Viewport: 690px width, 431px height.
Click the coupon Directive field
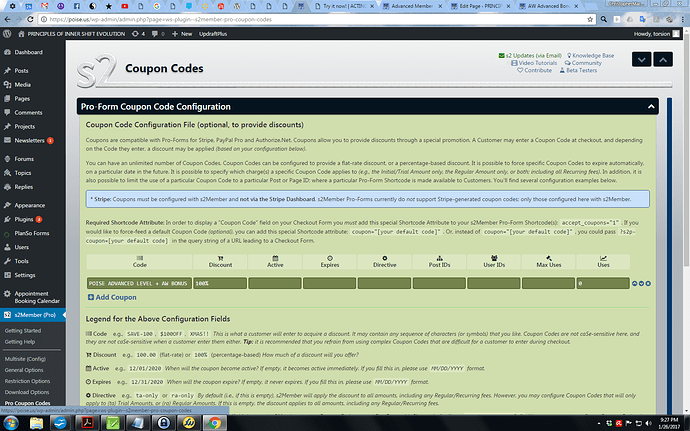[384, 283]
